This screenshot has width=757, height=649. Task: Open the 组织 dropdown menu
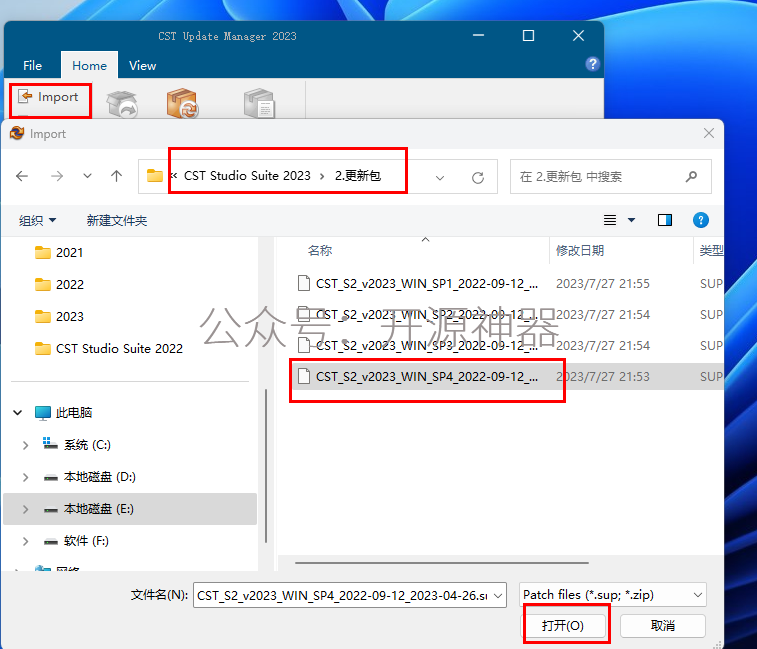pos(37,221)
